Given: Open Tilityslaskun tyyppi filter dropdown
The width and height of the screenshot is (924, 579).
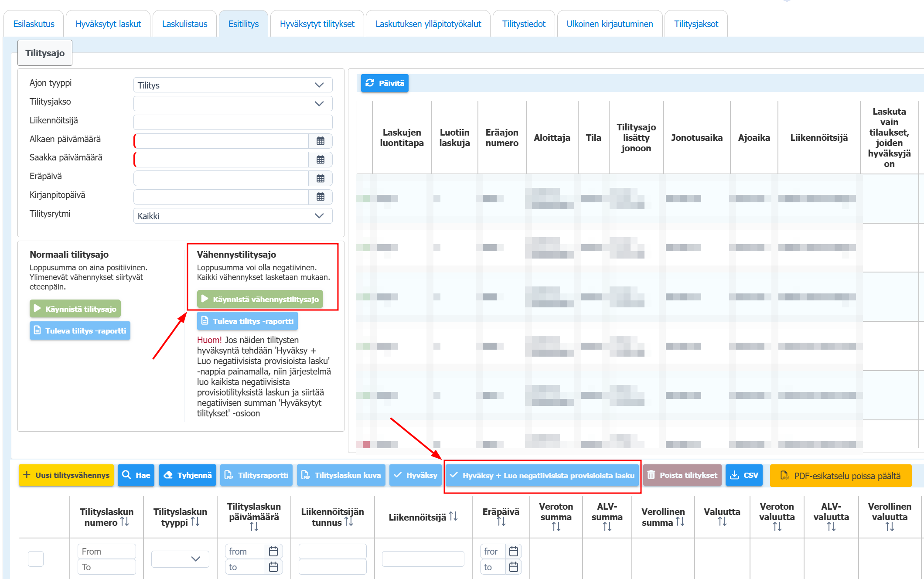Looking at the screenshot, I should 180,559.
